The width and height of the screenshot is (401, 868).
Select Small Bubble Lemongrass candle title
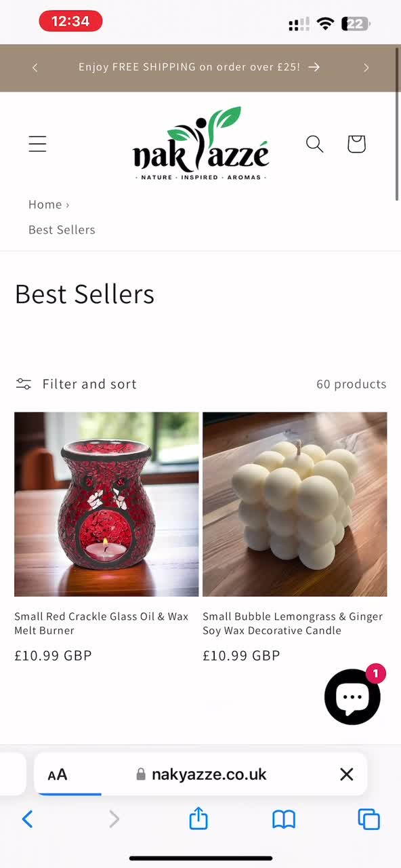coord(293,623)
